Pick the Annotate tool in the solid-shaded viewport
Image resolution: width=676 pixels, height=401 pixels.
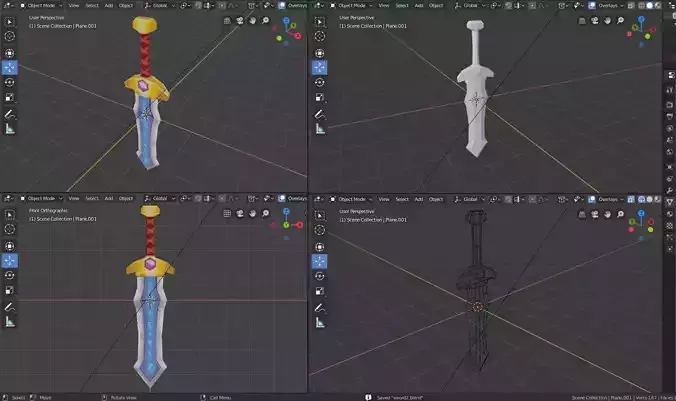(319, 114)
